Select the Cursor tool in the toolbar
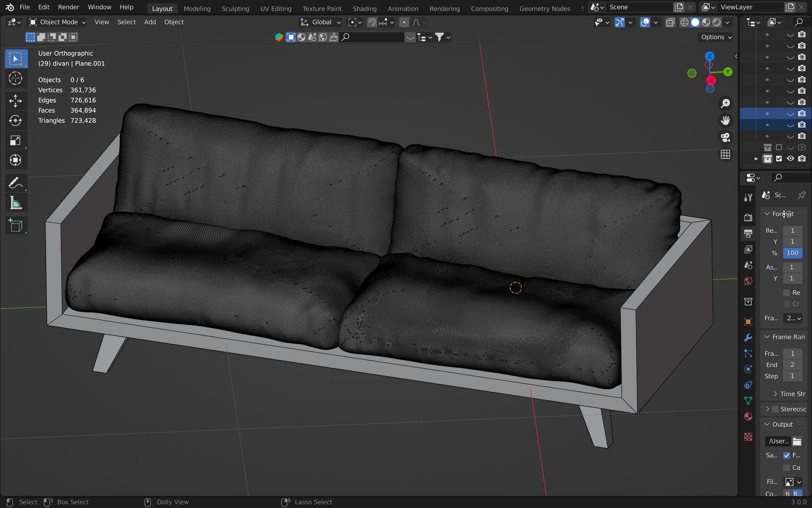The width and height of the screenshot is (812, 508). coord(16,78)
